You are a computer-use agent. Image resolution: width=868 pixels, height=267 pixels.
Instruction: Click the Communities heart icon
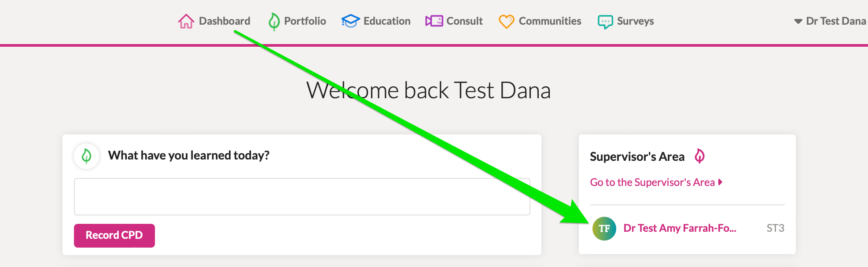(507, 21)
